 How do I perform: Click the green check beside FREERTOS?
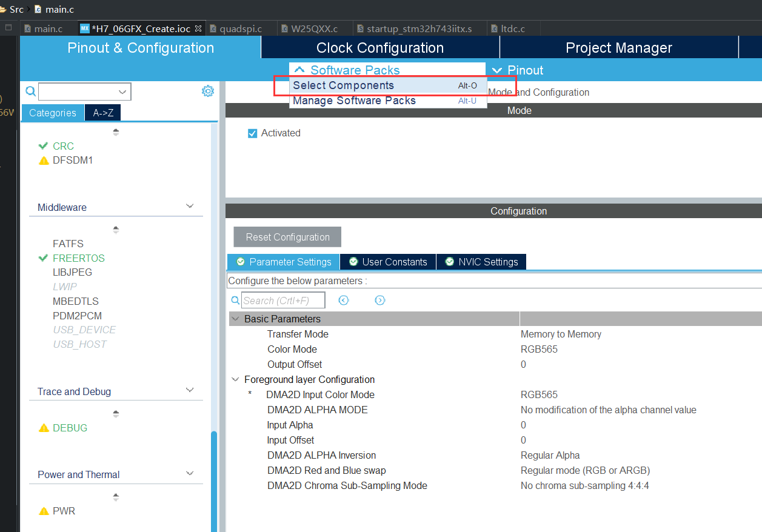[x=43, y=258]
